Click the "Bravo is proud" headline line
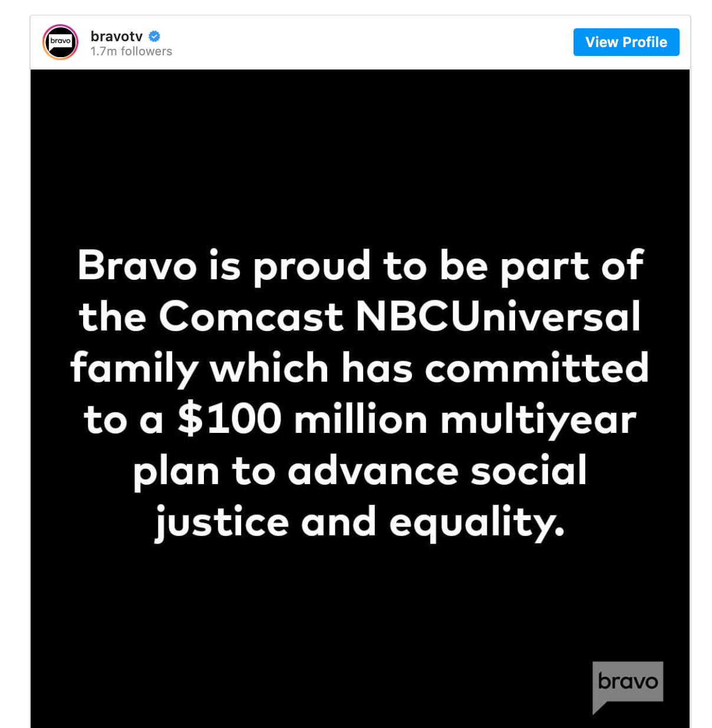712x728 pixels. click(360, 266)
